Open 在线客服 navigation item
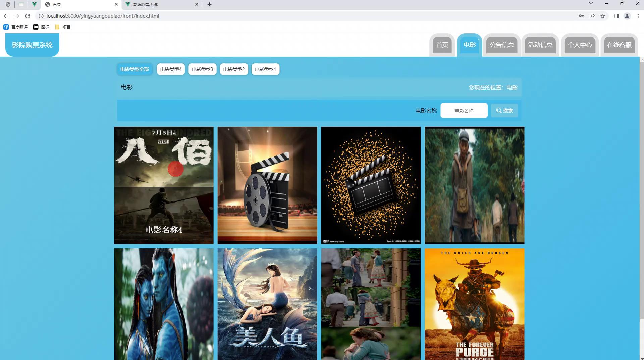Viewport: 644px width, 360px height. (619, 45)
